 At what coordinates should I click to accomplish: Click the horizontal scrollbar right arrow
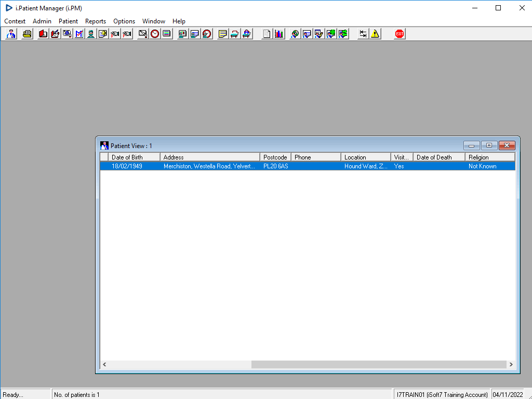pyautogui.click(x=511, y=364)
